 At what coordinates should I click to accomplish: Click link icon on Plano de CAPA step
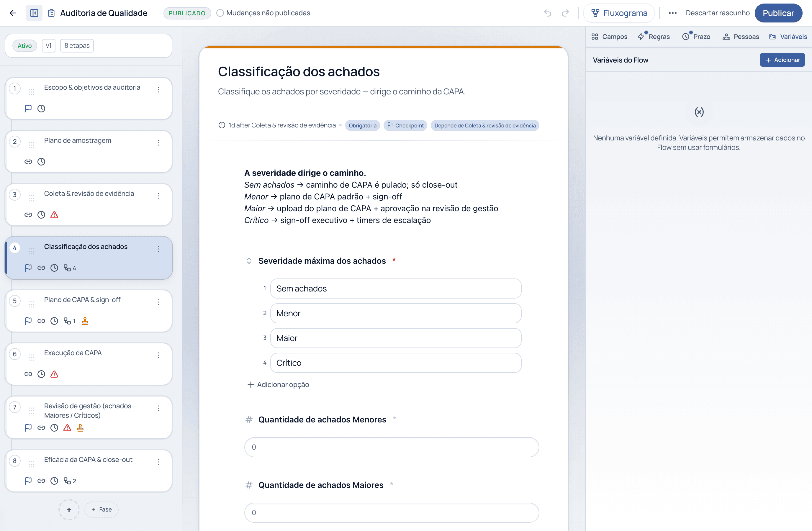tap(41, 321)
